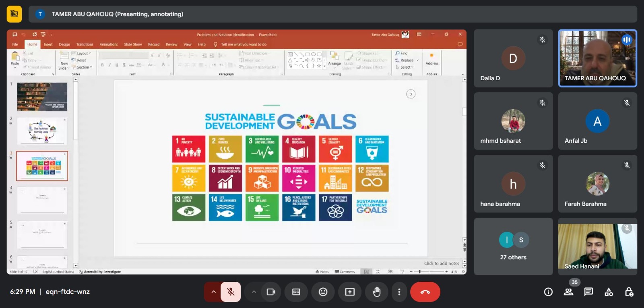The width and height of the screenshot is (644, 308).
Task: Unmute the microphone
Action: pyautogui.click(x=231, y=292)
